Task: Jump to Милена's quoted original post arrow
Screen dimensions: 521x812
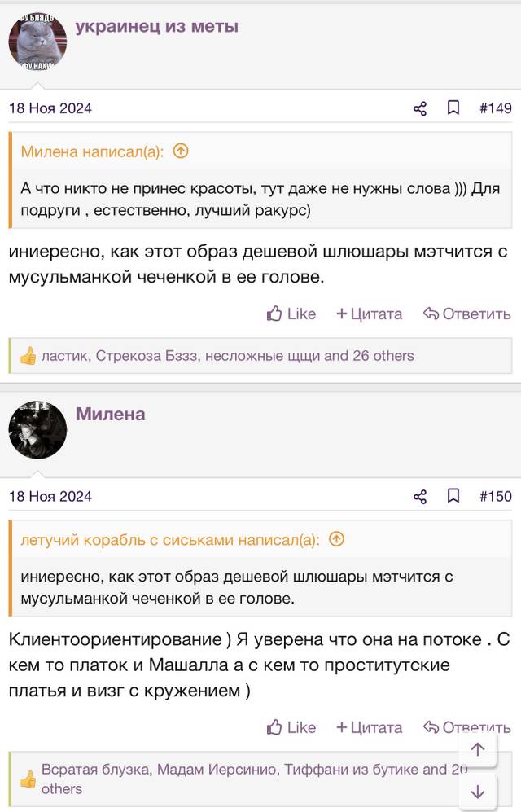Action: point(181,151)
